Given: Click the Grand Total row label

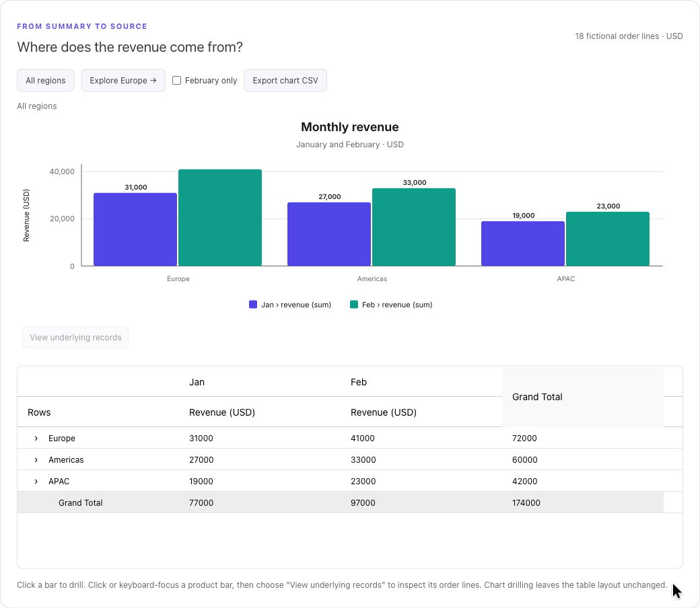Looking at the screenshot, I should tap(80, 502).
